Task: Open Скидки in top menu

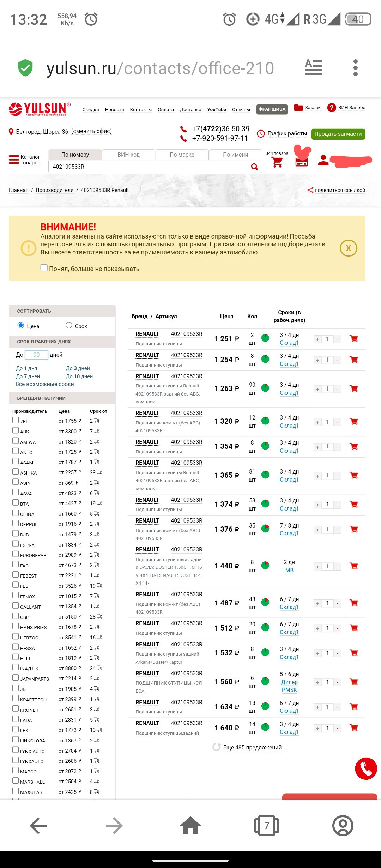Action: point(91,110)
